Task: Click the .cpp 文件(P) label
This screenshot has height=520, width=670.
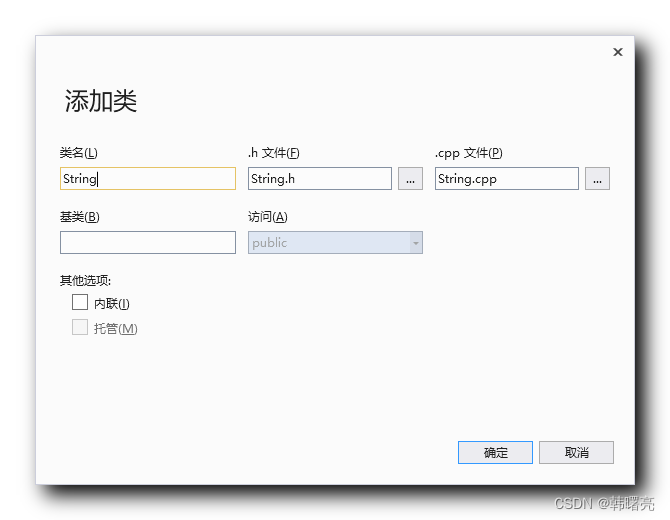Action: [x=469, y=153]
